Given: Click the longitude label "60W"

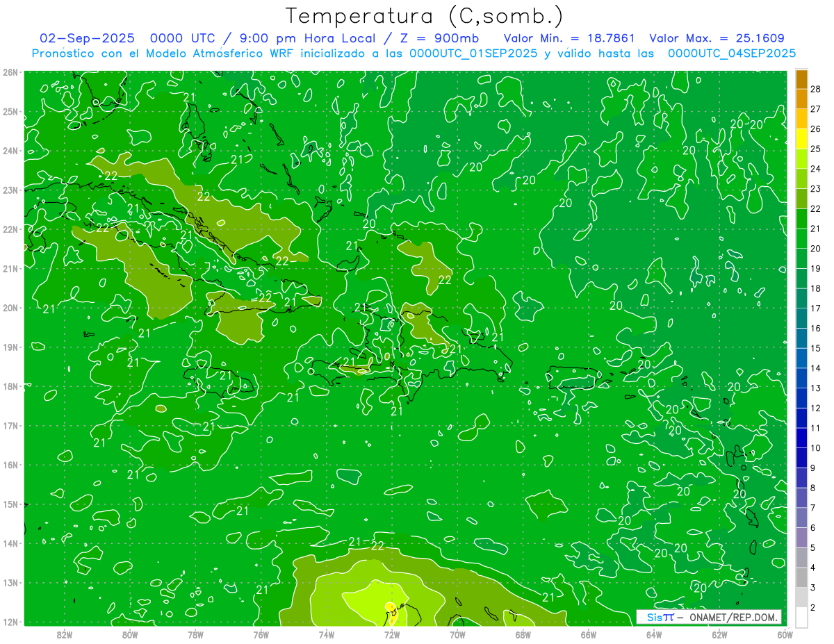Looking at the screenshot, I should (785, 634).
